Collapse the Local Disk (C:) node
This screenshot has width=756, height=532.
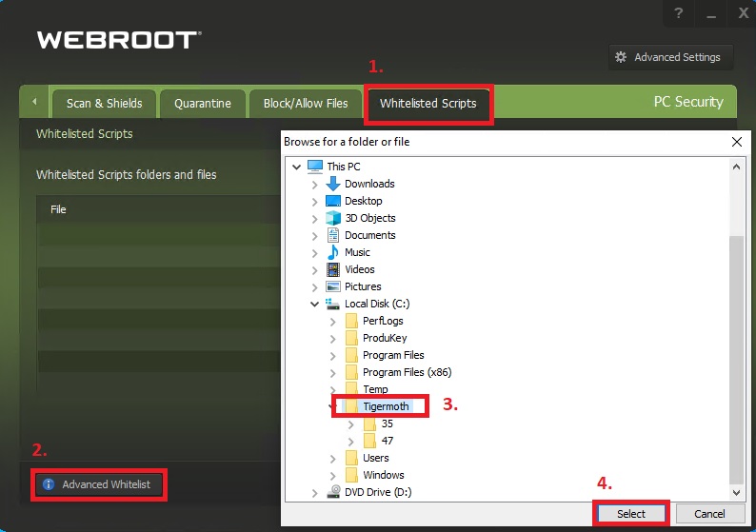tap(315, 305)
